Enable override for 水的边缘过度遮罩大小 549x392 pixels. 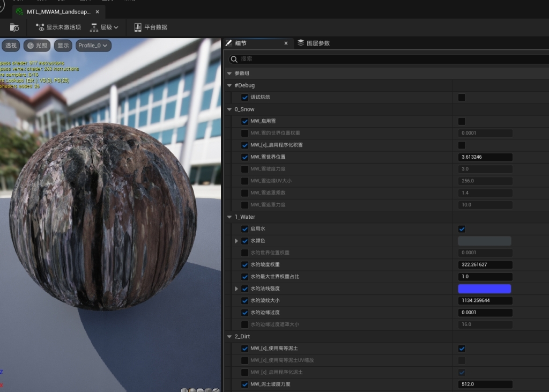[x=244, y=324]
